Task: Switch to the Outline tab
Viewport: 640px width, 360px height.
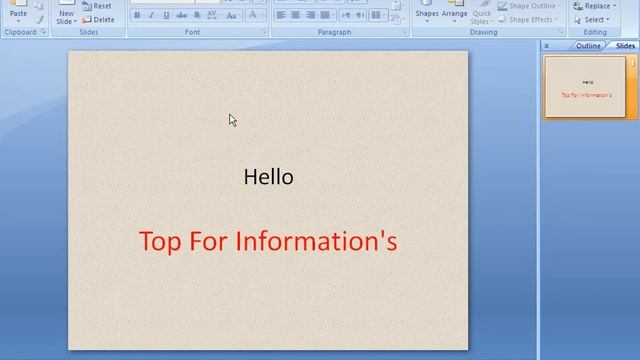Action: coord(588,46)
